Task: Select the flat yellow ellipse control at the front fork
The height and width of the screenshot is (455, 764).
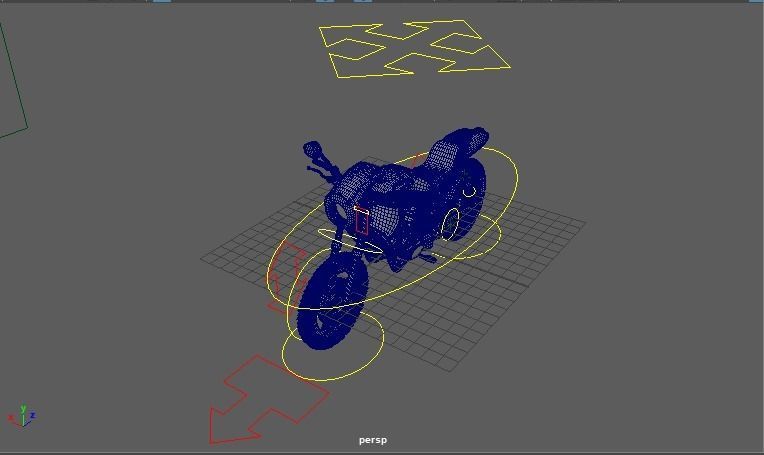Action: tap(350, 241)
